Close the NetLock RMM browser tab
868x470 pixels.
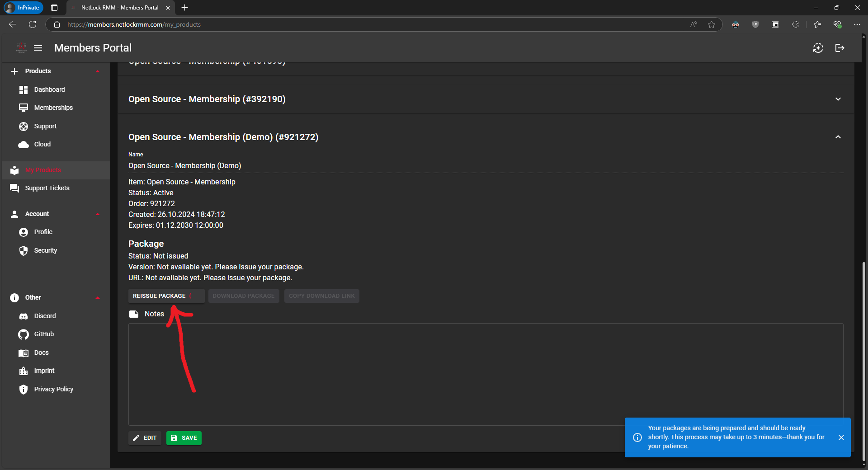point(168,8)
